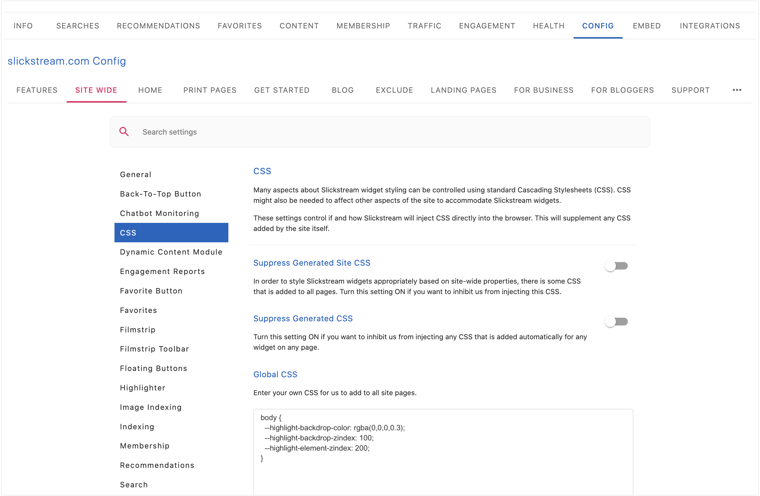The width and height of the screenshot is (760, 496).
Task: Click the slickstream.com Config heading link
Action: 67,61
